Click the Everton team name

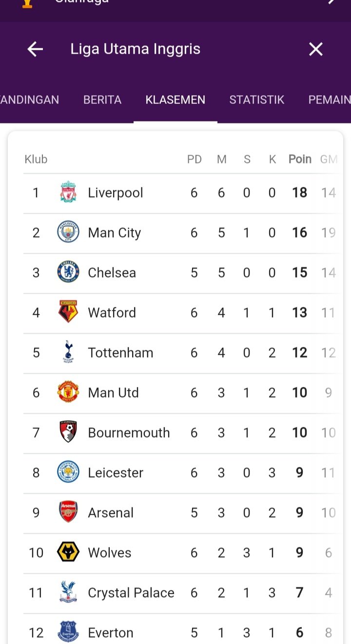click(x=111, y=632)
